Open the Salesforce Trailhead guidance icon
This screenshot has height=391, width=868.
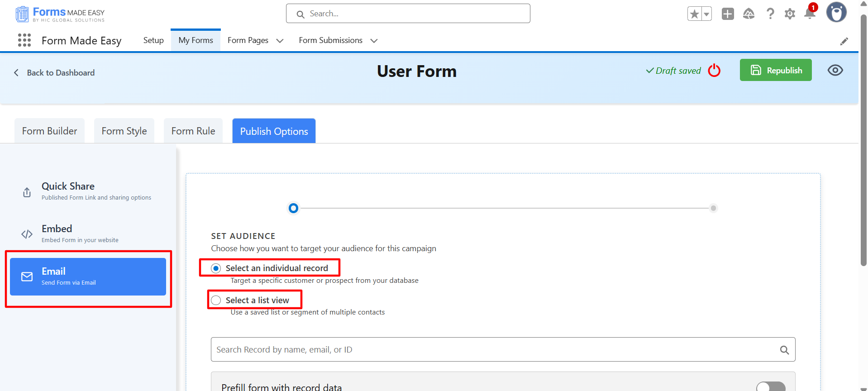(x=749, y=14)
